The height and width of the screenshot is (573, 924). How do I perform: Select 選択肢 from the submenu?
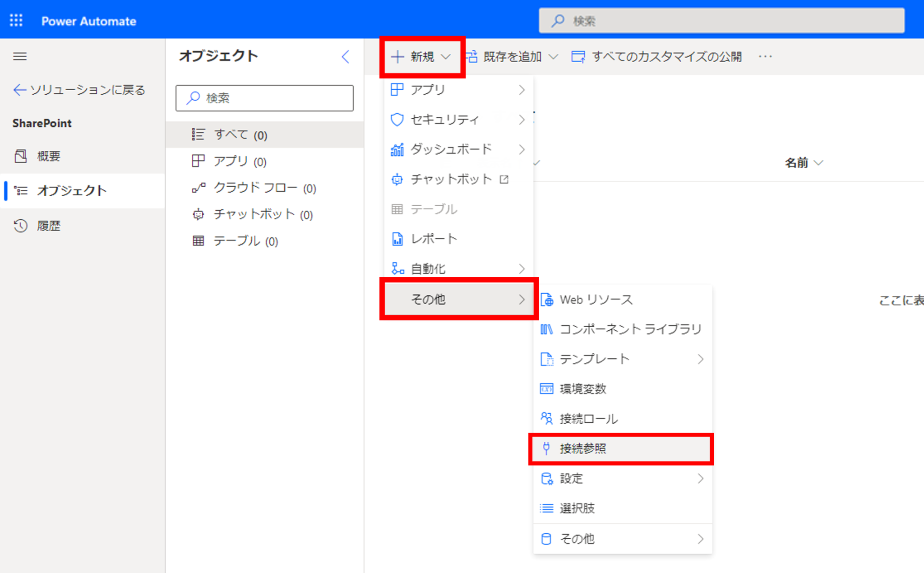click(577, 508)
